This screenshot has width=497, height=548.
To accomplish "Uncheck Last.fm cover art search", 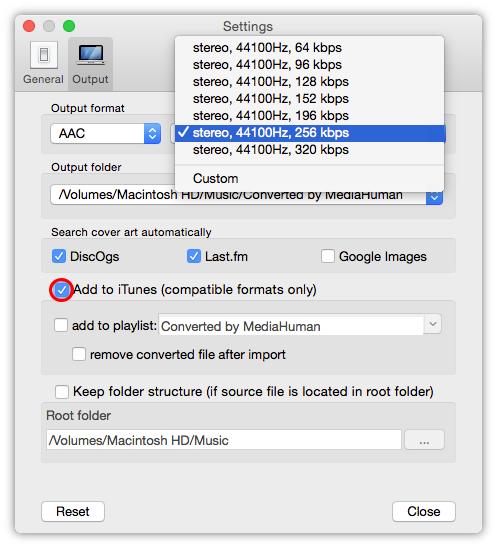I will click(194, 256).
